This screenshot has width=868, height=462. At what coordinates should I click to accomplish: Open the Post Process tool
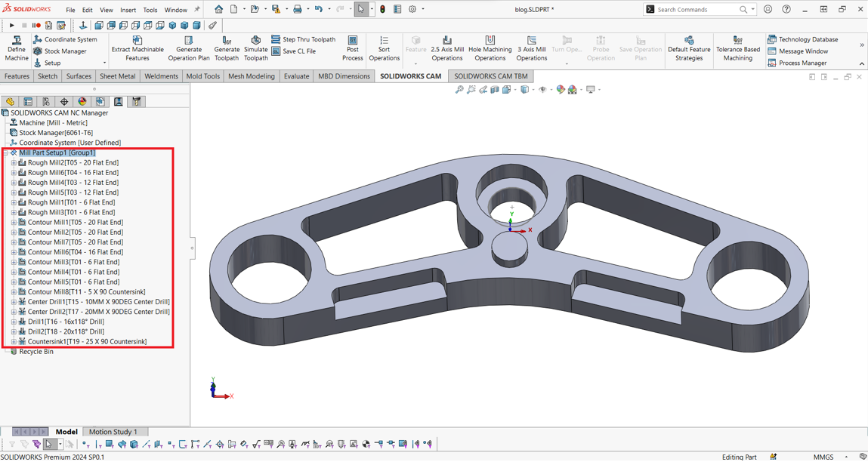(352, 41)
